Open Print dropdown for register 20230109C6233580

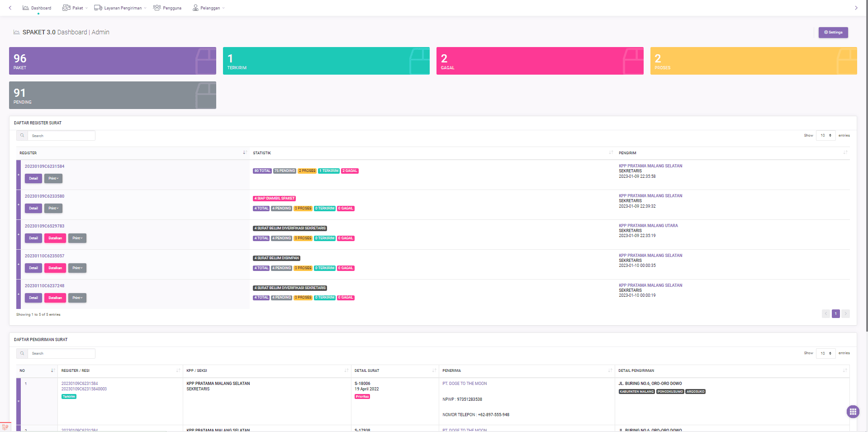53,209
